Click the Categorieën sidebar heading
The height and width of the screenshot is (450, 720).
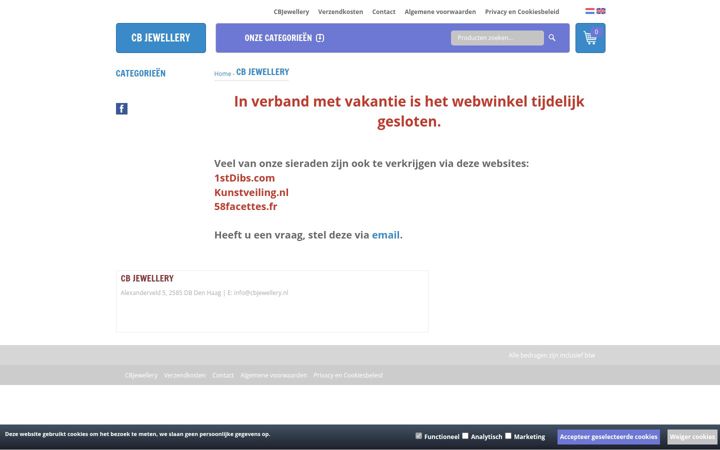tap(141, 73)
